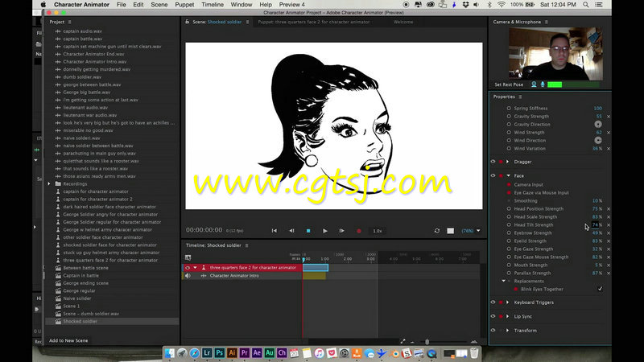The image size is (644, 362).
Task: Toggle camera input icon beside Set Rest Pose
Action: 534,84
